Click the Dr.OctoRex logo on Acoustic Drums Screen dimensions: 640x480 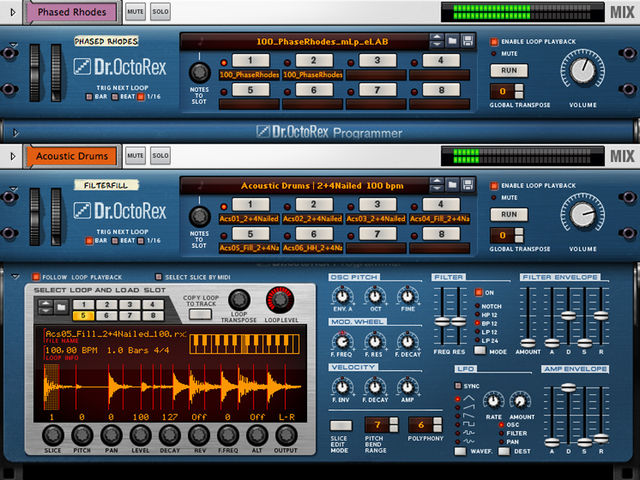tap(120, 211)
